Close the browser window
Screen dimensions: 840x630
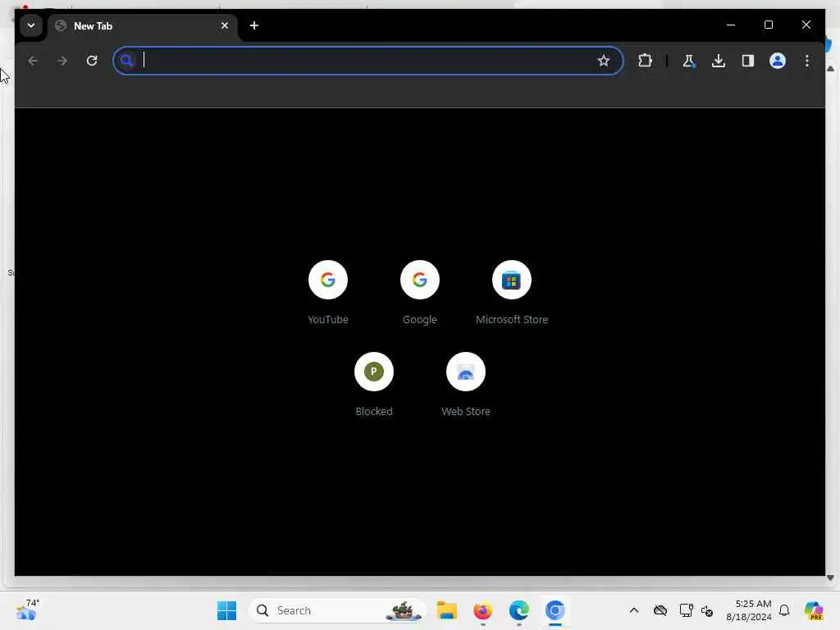[806, 25]
